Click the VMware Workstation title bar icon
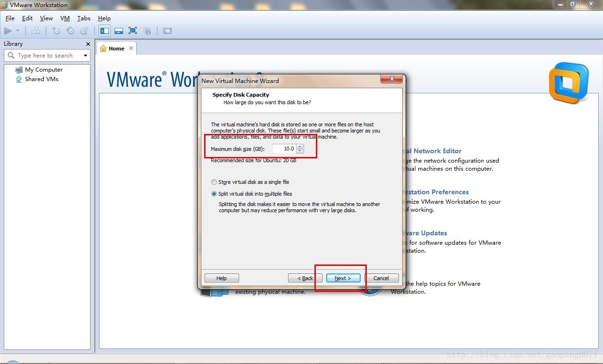 4,5
